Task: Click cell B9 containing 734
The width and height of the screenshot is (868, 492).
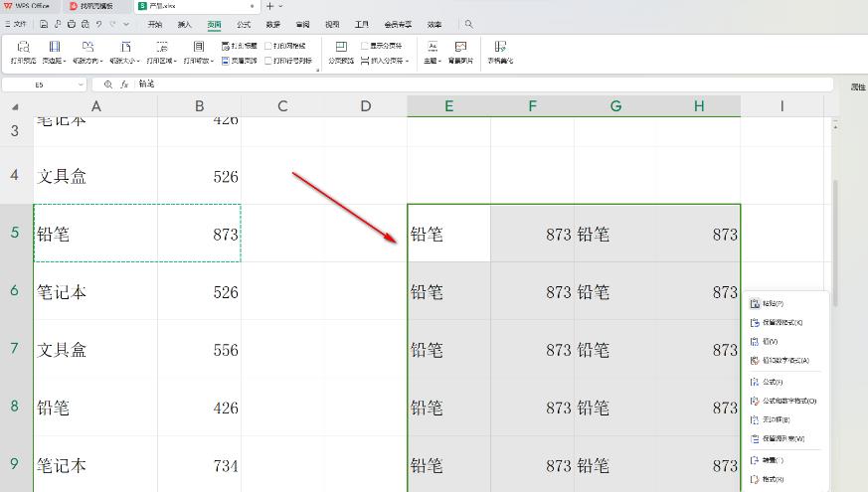Action: (x=199, y=465)
